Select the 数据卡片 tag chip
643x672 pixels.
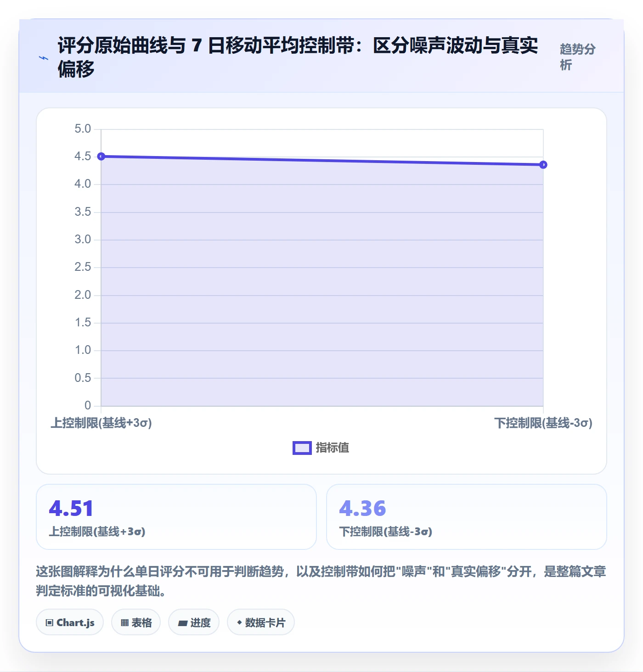tap(261, 622)
